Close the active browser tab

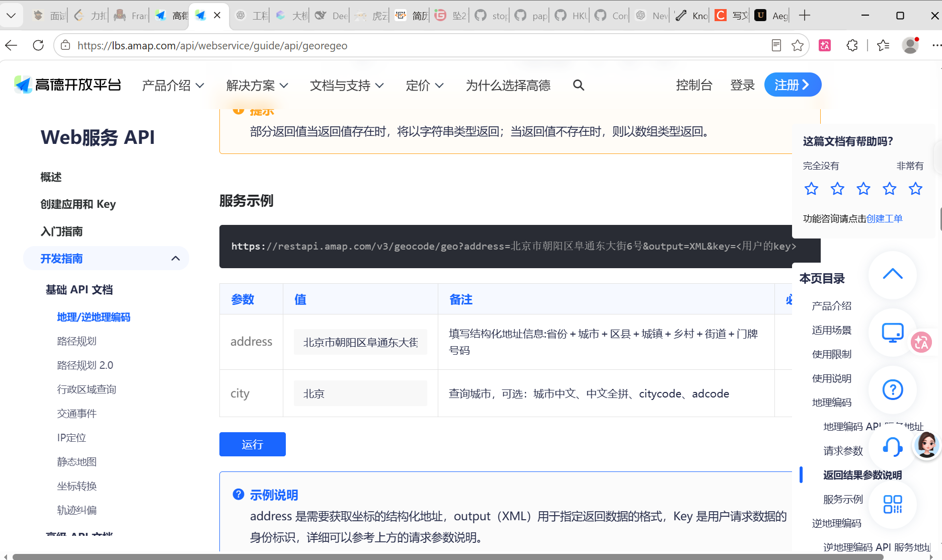[x=217, y=15]
